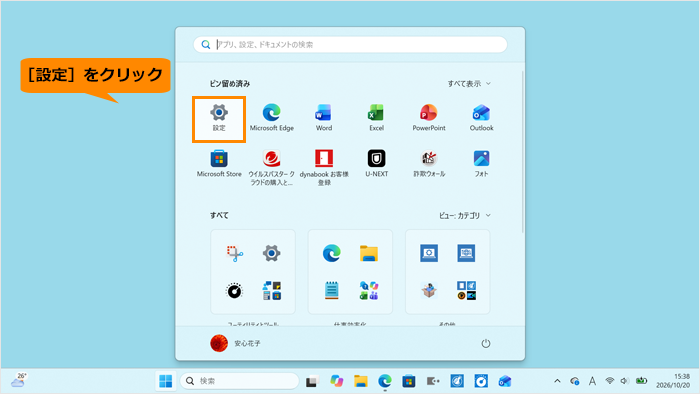Open ウイルスバスター クラウド pinned app

pos(271,168)
